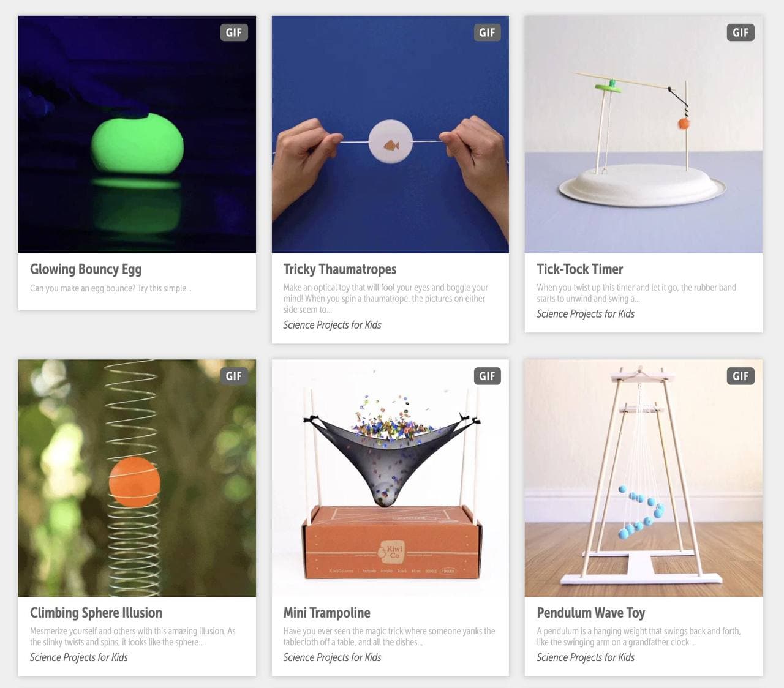
Task: Open the Climbing Sphere slinky image
Action: tap(137, 478)
